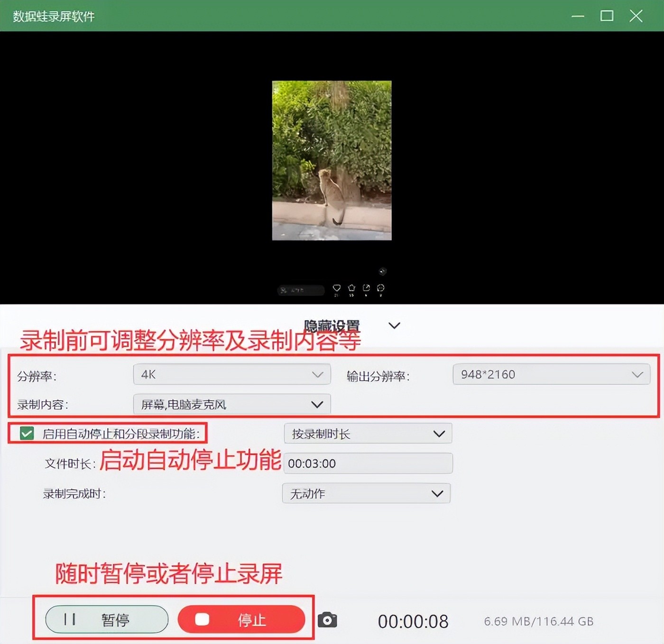The image size is (664, 644).
Task: Maximize the recorder window
Action: point(607,16)
